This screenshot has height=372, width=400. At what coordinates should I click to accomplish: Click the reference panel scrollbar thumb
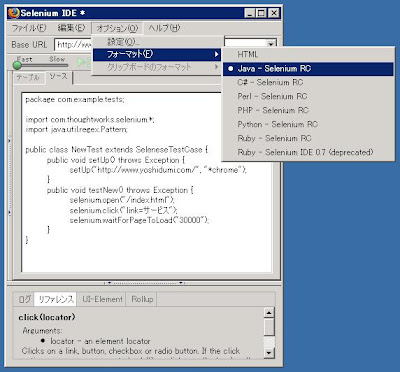tap(269, 327)
